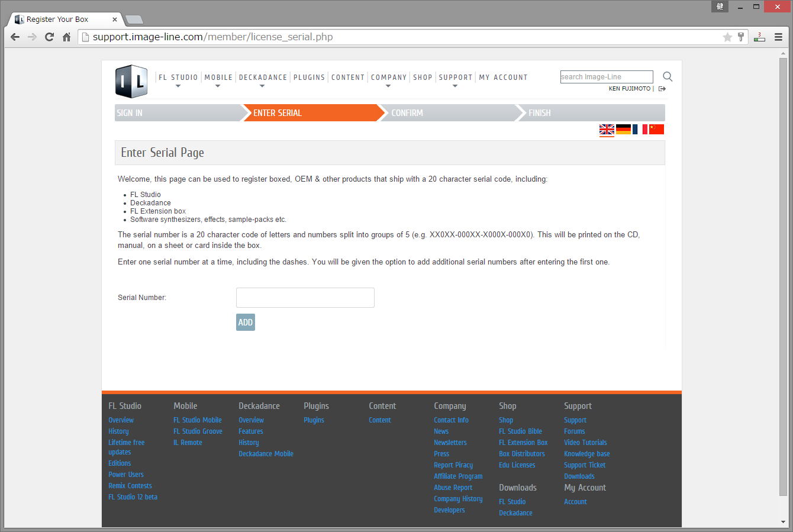This screenshot has height=532, width=793.
Task: Open the Newsletters footer link
Action: pyautogui.click(x=450, y=443)
